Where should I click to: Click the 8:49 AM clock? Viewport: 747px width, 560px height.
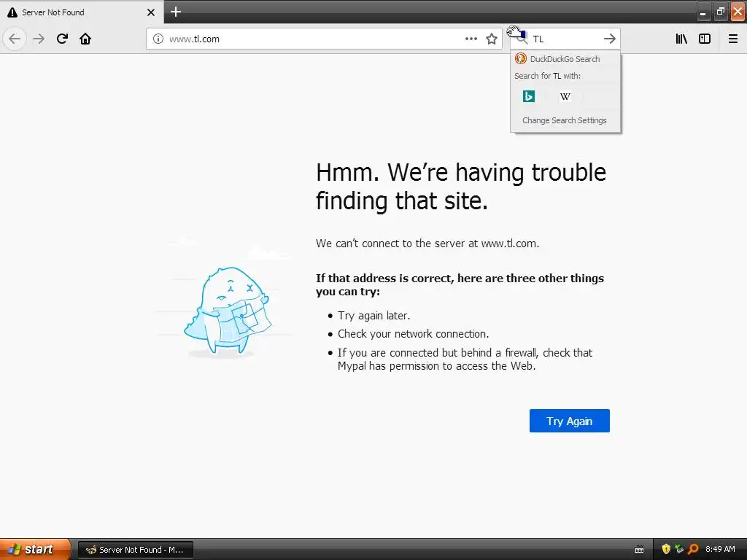tap(720, 549)
